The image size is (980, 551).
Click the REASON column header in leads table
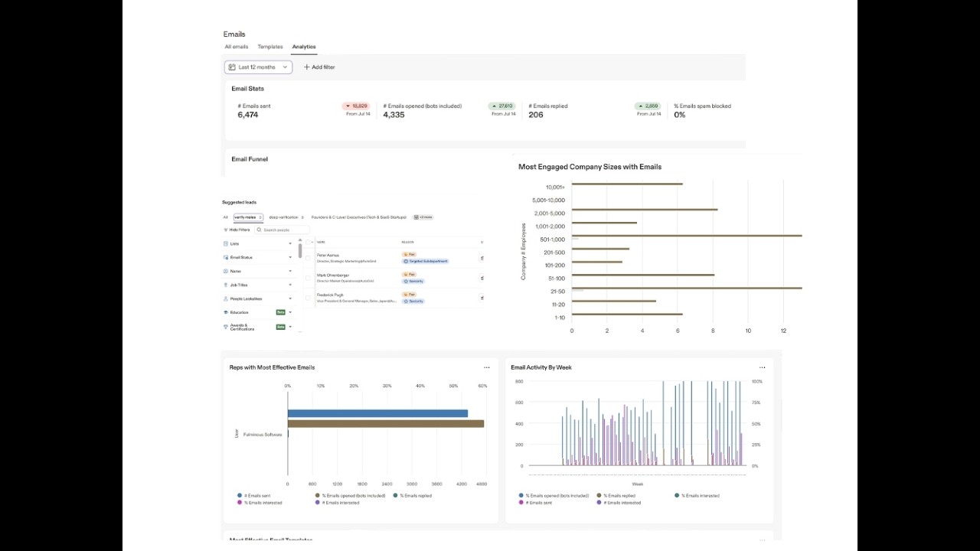coord(407,243)
